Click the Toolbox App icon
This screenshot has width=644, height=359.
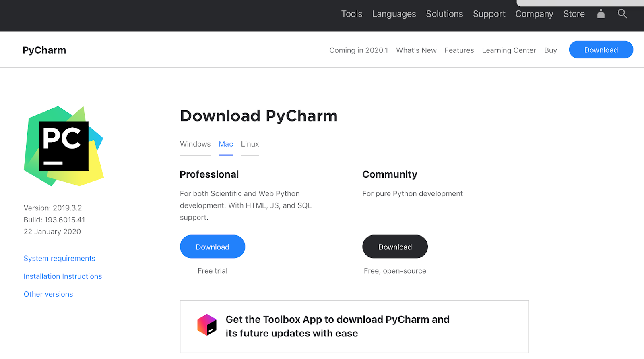206,325
